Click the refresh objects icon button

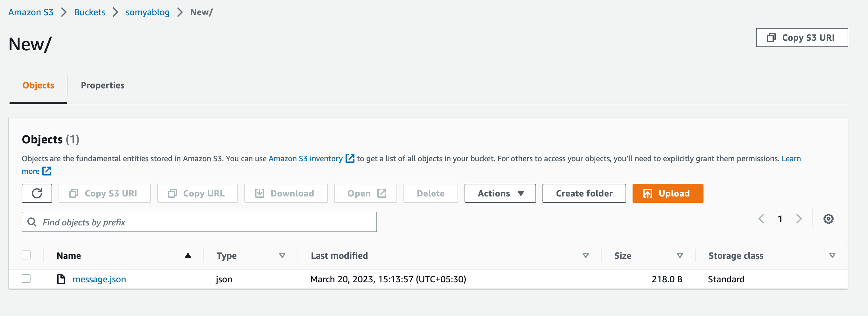[x=37, y=193]
